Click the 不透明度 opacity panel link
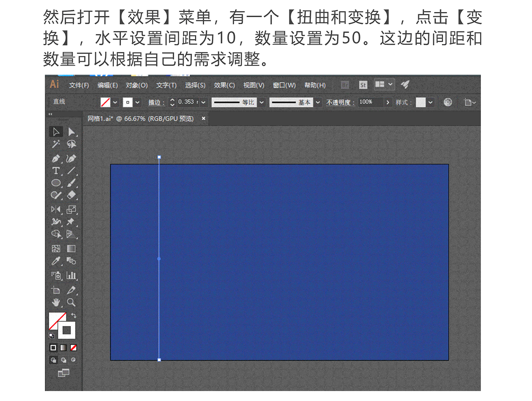 click(340, 103)
